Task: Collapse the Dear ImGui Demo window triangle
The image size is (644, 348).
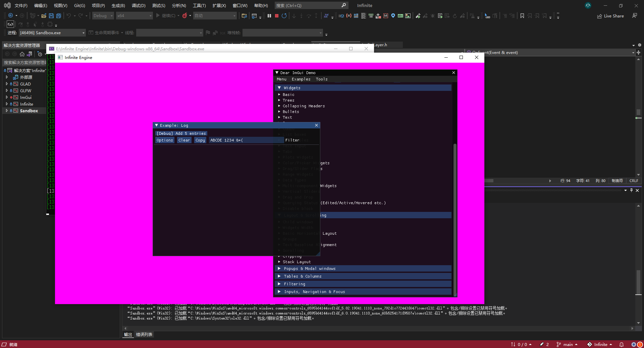Action: click(x=277, y=72)
